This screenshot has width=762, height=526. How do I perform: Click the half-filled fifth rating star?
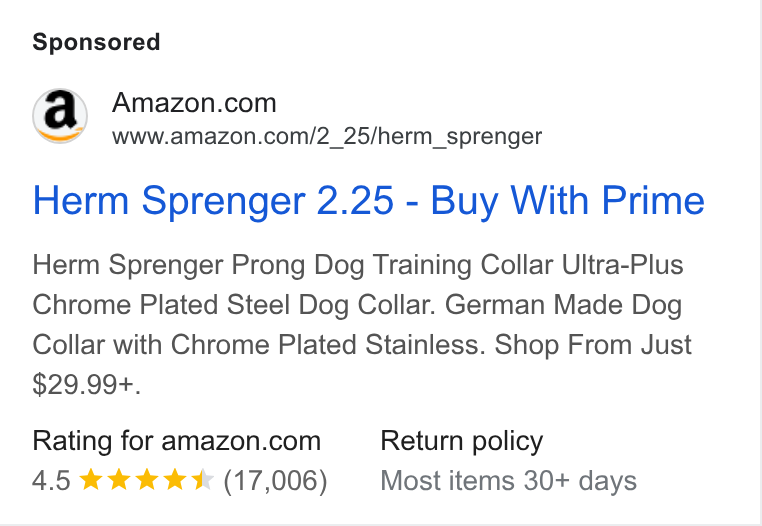(203, 479)
